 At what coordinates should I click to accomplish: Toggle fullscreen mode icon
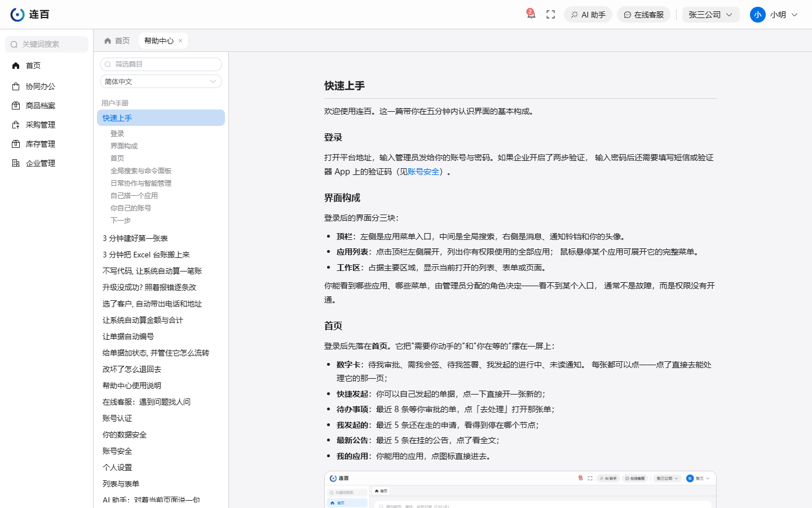coord(551,15)
